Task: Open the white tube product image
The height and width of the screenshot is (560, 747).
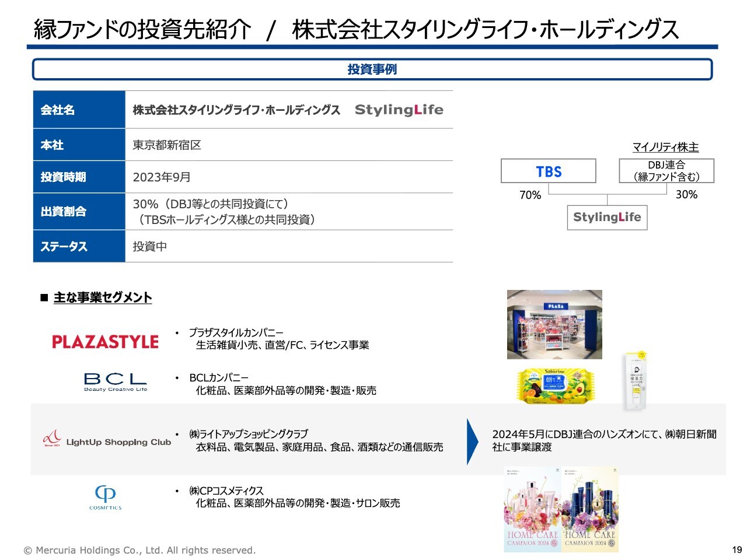Action: (635, 381)
